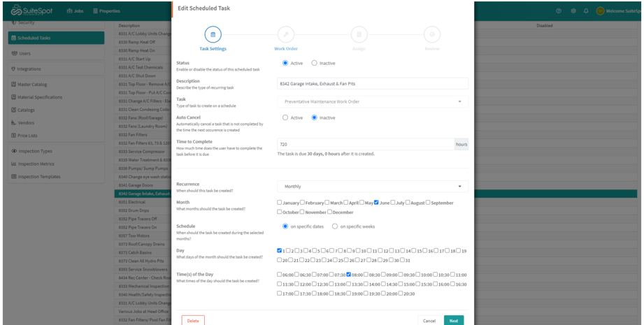Click the Task Settings calendar step icon

tap(213, 34)
